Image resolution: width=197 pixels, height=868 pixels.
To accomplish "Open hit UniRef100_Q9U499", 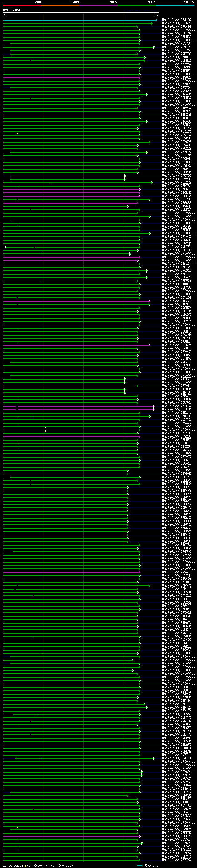I will pyautogui.click(x=177, y=26).
